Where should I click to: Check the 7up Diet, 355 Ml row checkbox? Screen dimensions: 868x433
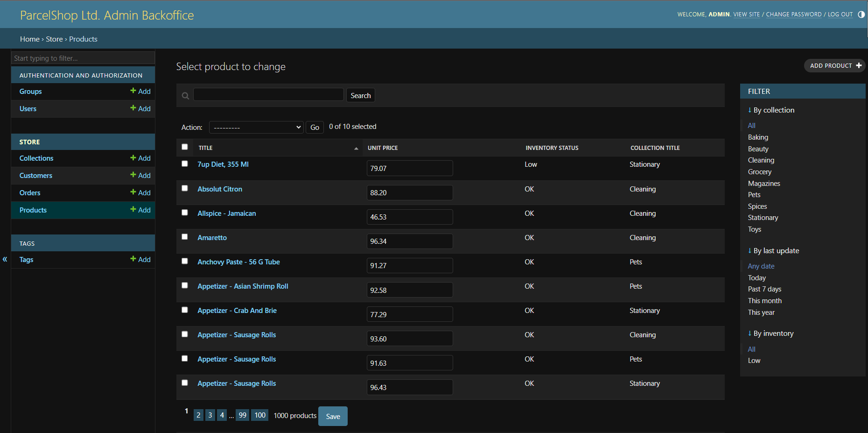[185, 163]
